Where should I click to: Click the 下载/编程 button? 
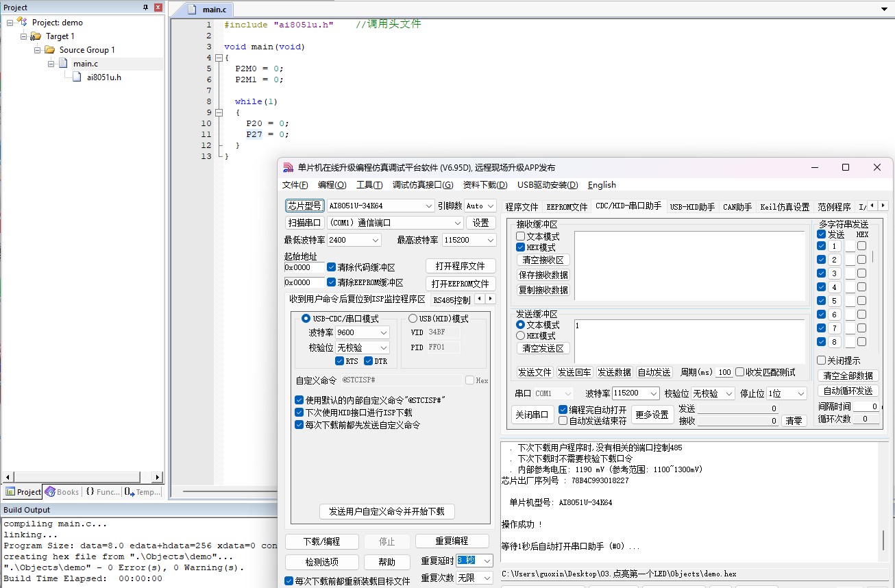coord(321,541)
